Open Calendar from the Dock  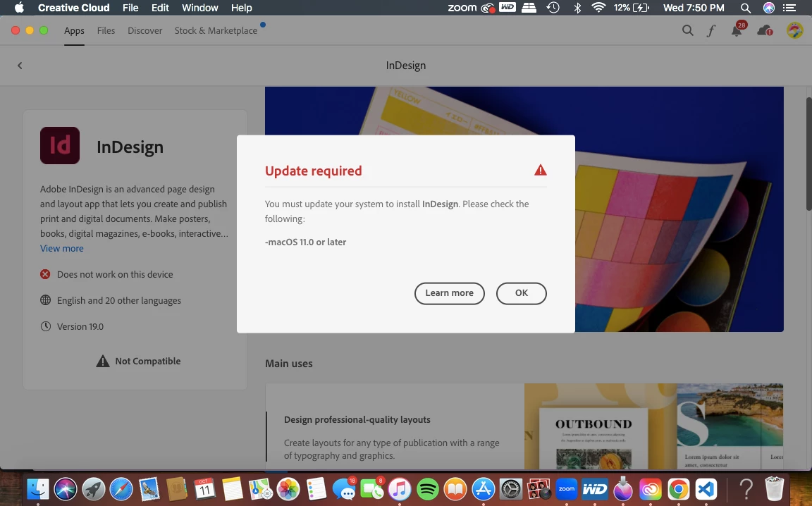pyautogui.click(x=204, y=489)
